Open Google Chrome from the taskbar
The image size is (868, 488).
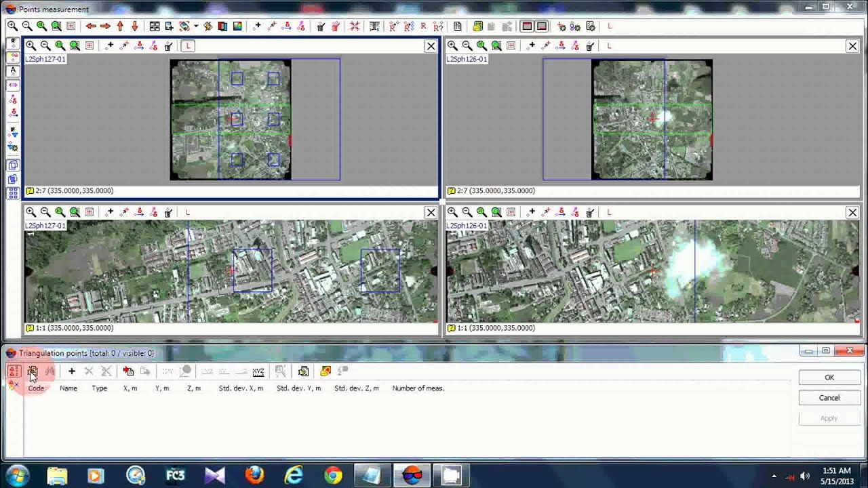(333, 475)
